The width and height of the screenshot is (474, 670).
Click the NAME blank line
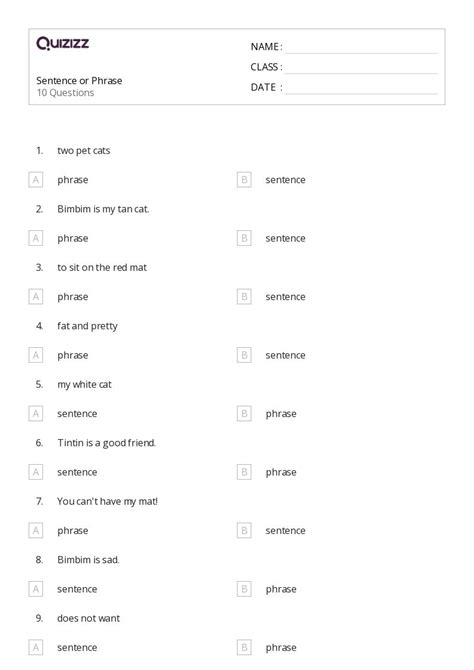point(361,48)
